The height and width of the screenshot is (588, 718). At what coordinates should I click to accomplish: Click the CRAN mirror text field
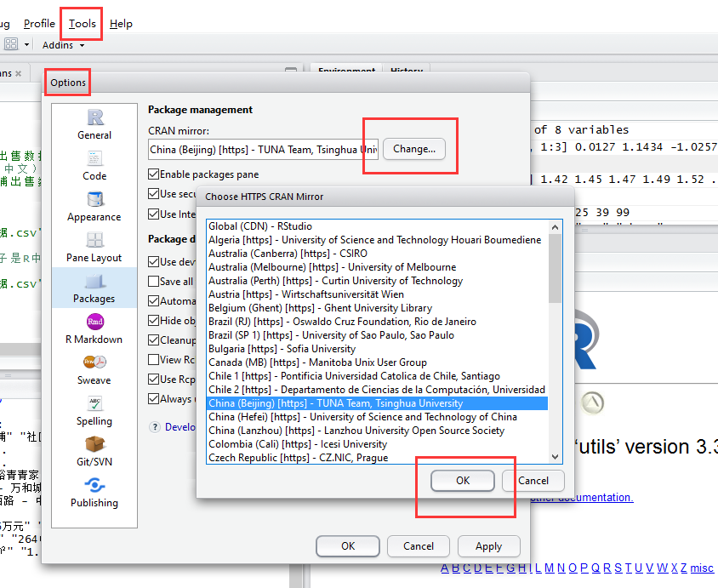pyautogui.click(x=264, y=149)
